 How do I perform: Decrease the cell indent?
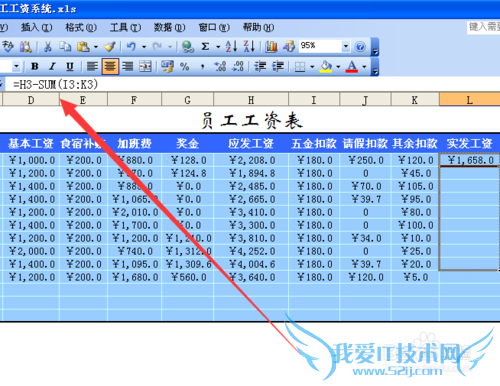(260, 67)
